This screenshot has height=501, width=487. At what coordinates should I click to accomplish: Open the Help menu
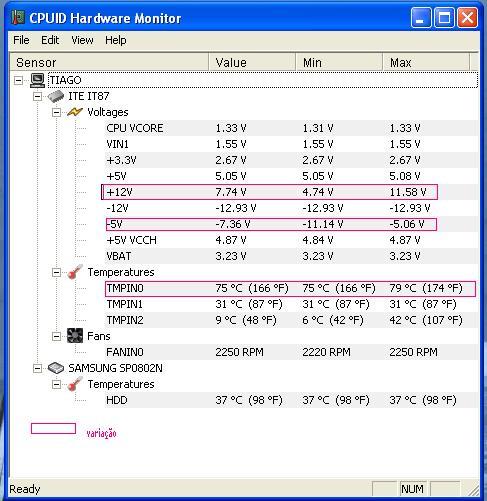[x=116, y=40]
